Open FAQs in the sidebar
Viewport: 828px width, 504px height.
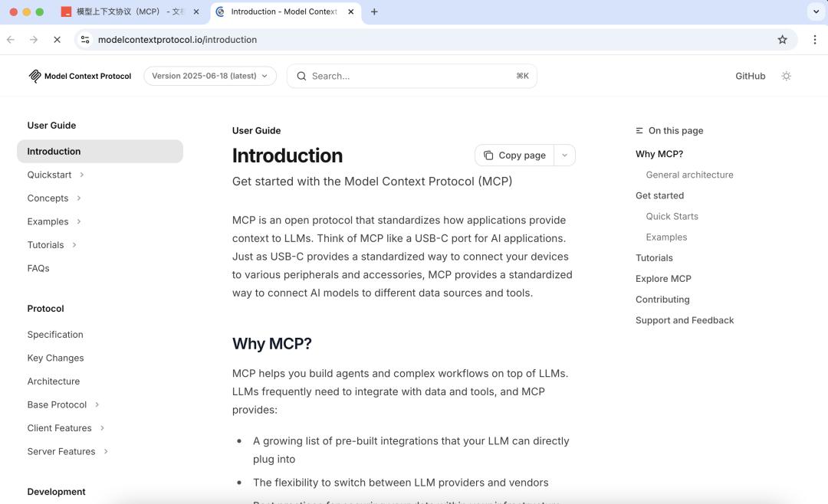[38, 268]
